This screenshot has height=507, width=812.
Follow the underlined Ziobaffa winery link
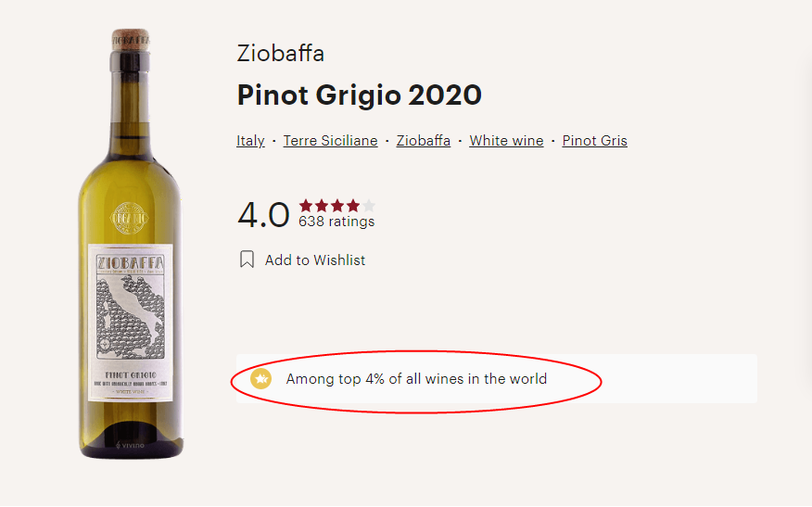[x=423, y=141]
